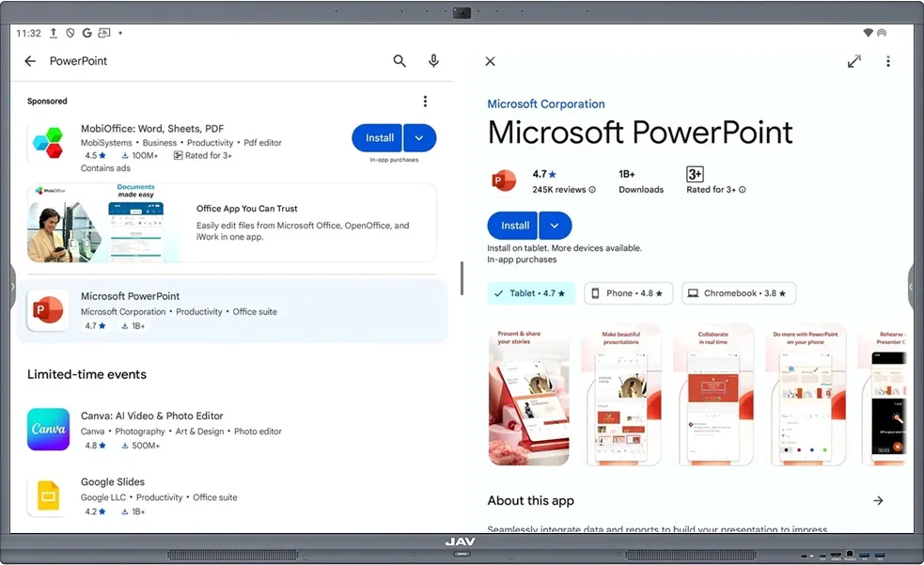Viewport: 924px width, 565px height.
Task: Select the search magnifier icon
Action: click(x=399, y=60)
